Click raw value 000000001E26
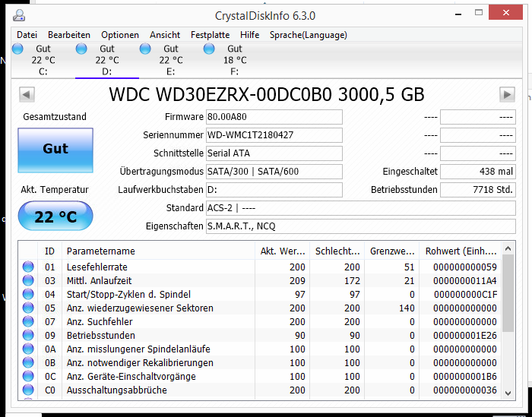 coord(465,335)
